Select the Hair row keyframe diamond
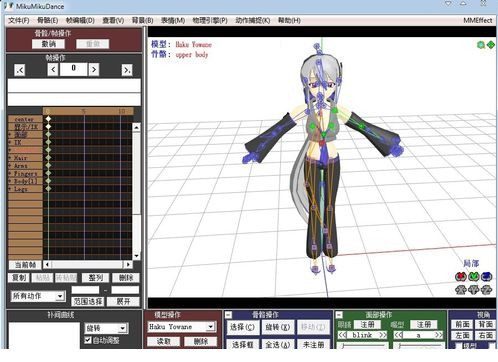498x362 pixels. (49, 157)
